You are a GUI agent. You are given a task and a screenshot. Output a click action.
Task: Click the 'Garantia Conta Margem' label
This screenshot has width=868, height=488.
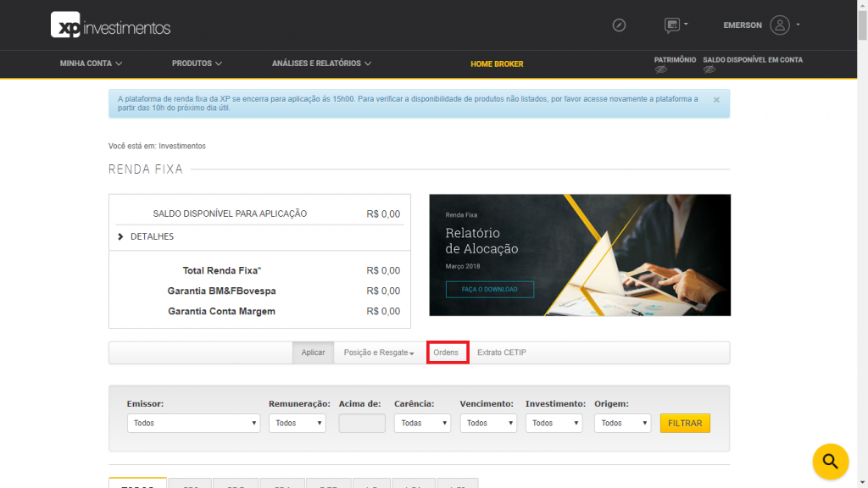[221, 312]
